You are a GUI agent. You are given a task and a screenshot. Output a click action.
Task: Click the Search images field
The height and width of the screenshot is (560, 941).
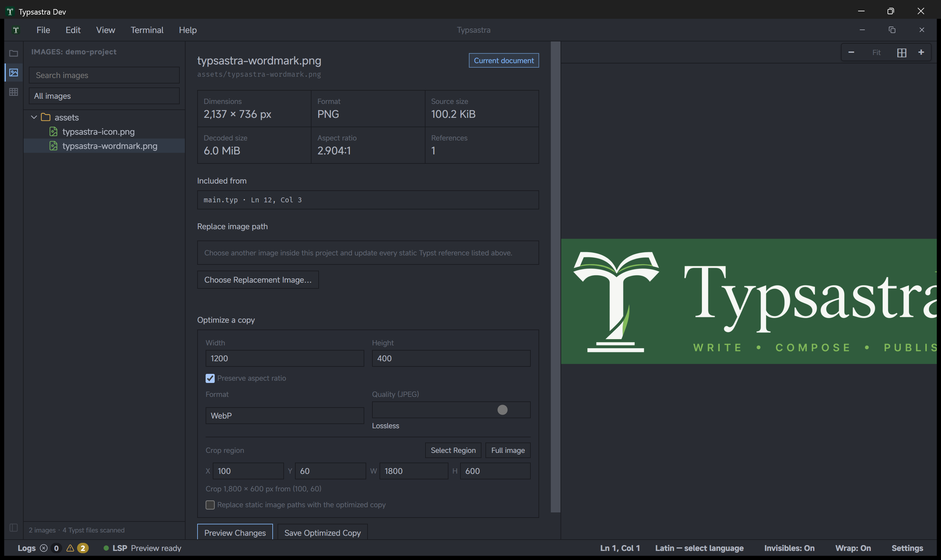[x=104, y=75]
